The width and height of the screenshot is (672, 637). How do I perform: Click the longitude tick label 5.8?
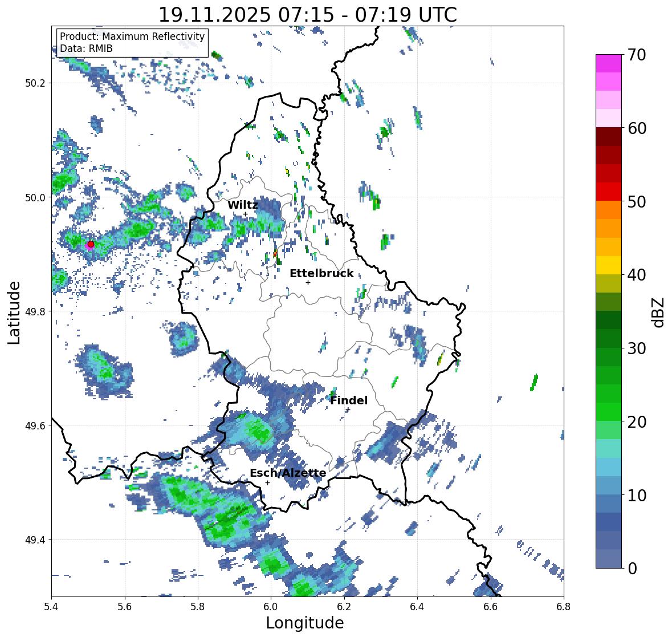click(x=198, y=606)
